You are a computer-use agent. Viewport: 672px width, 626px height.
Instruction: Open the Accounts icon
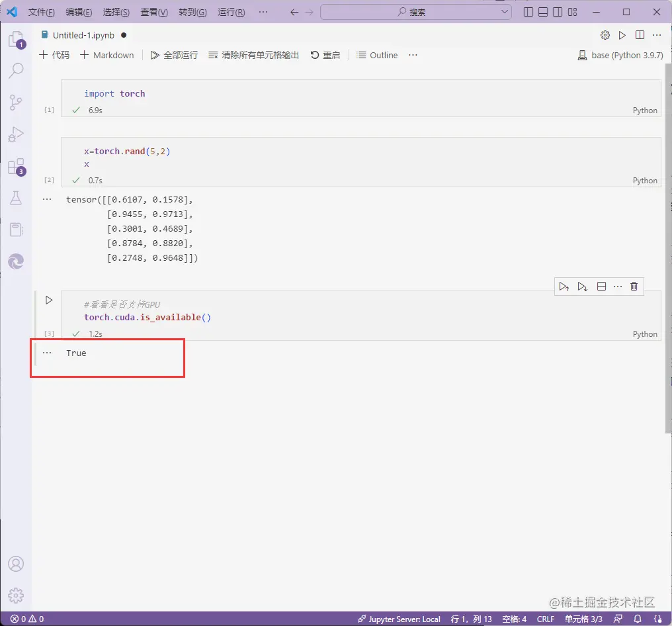coord(16,564)
